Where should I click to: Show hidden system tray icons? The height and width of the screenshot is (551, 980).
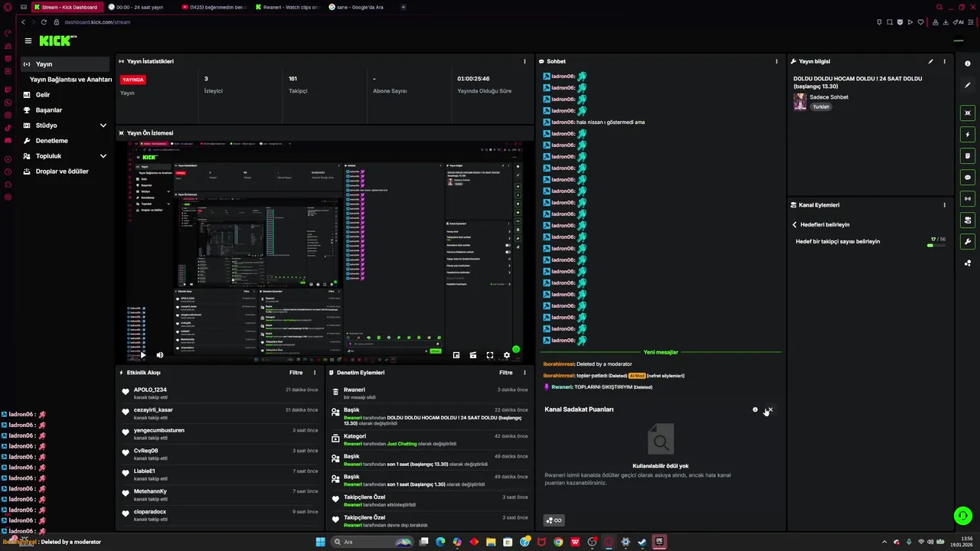click(886, 542)
